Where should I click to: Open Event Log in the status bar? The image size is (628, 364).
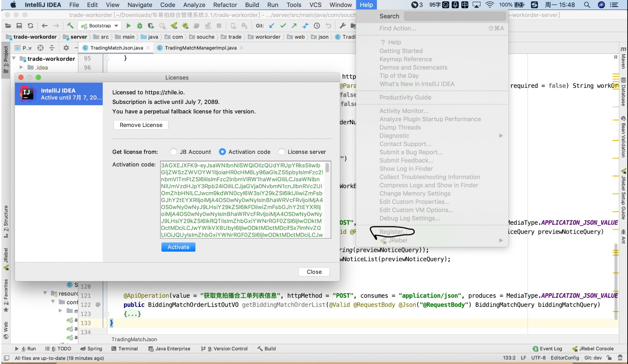pyautogui.click(x=547, y=349)
